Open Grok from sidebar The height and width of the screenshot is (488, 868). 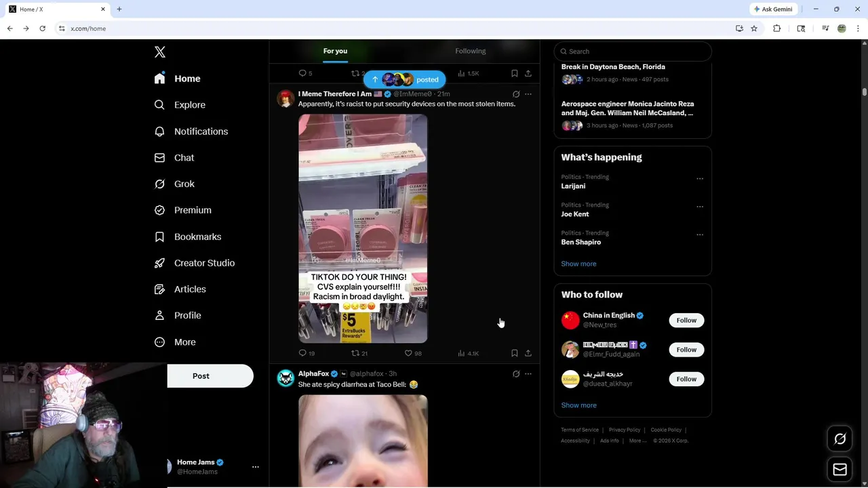(174, 184)
